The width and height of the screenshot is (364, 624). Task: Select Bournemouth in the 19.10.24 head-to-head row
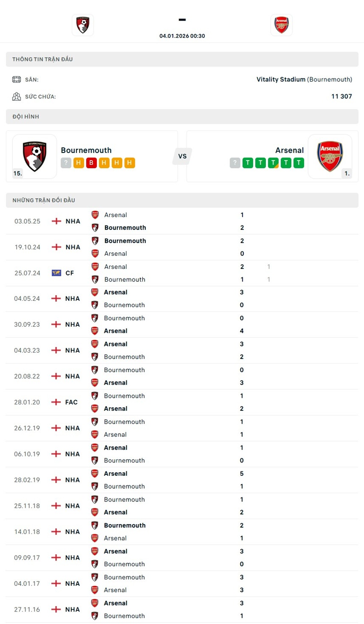pyautogui.click(x=125, y=241)
